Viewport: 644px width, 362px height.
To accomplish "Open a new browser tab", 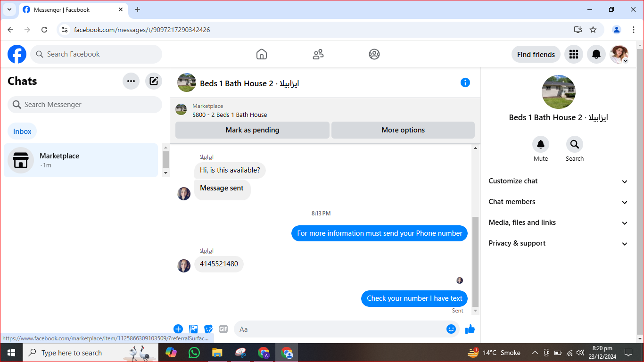I will (138, 9).
